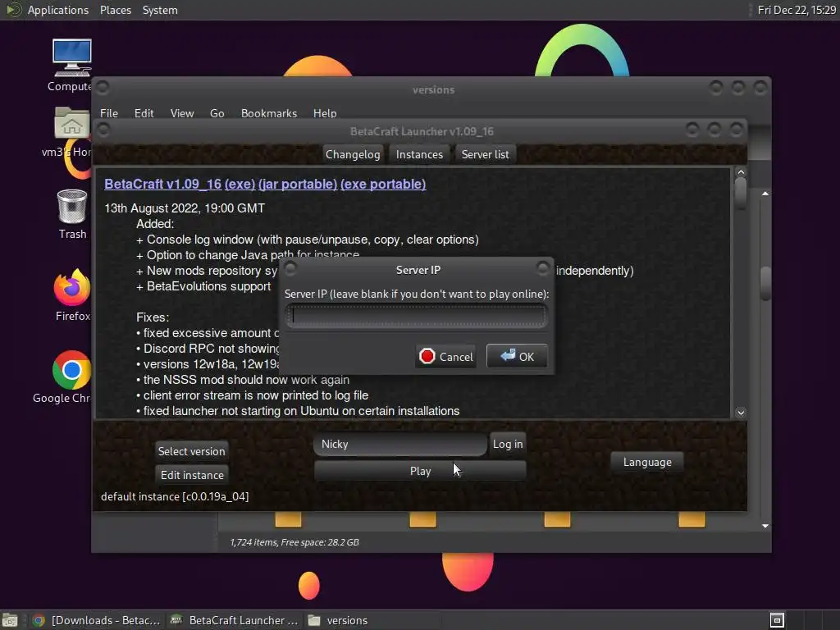Click the changelog scrollbar thumb

click(741, 194)
